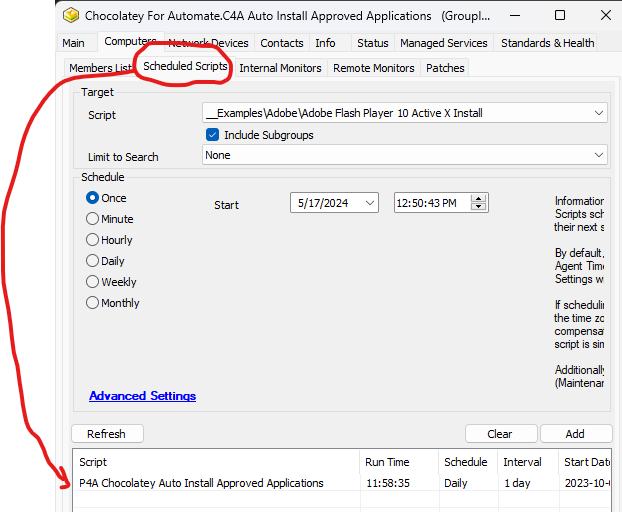Uncheck the Include Subgroups checkbox
622x512 pixels.
[212, 135]
